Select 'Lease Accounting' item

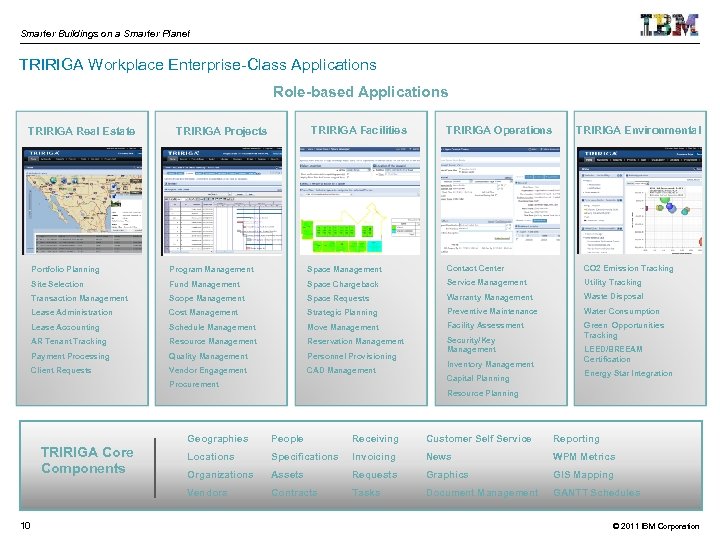[x=65, y=327]
